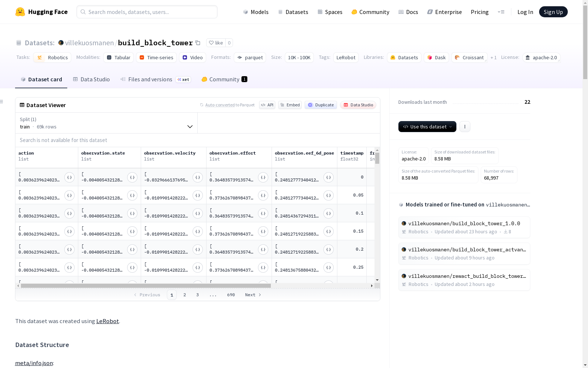The width and height of the screenshot is (588, 368).
Task: Open Docs in the top navigation
Action: pyautogui.click(x=408, y=12)
